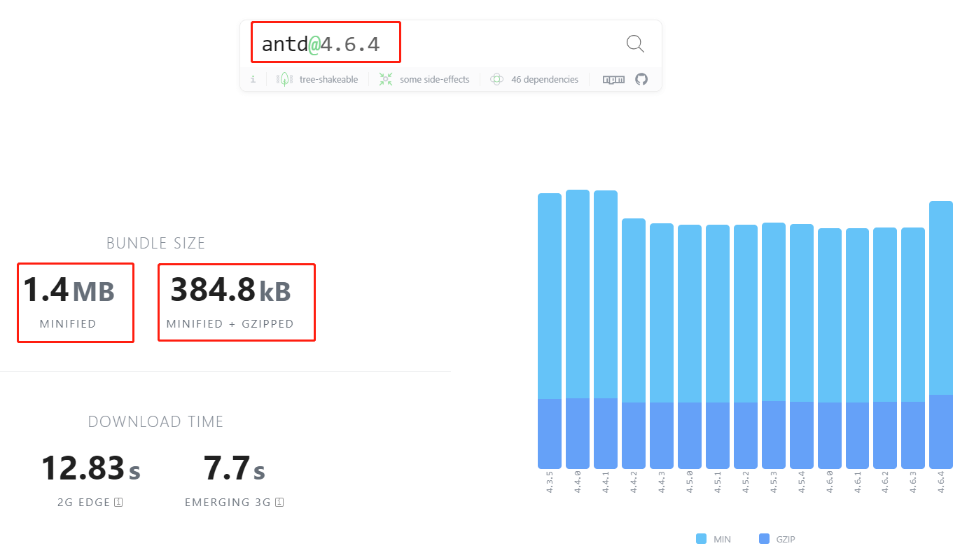Select the 4.6.4 version bar
This screenshot has height=560, width=967.
941,335
